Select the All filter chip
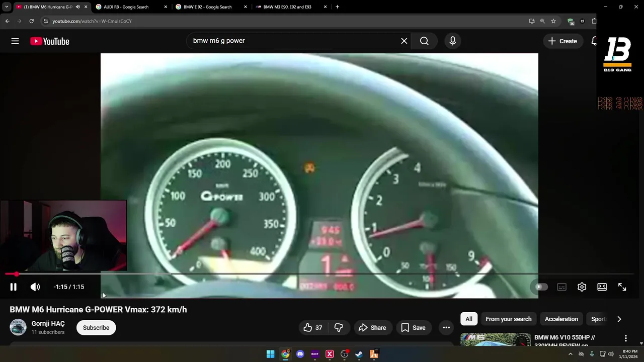 tap(468, 319)
